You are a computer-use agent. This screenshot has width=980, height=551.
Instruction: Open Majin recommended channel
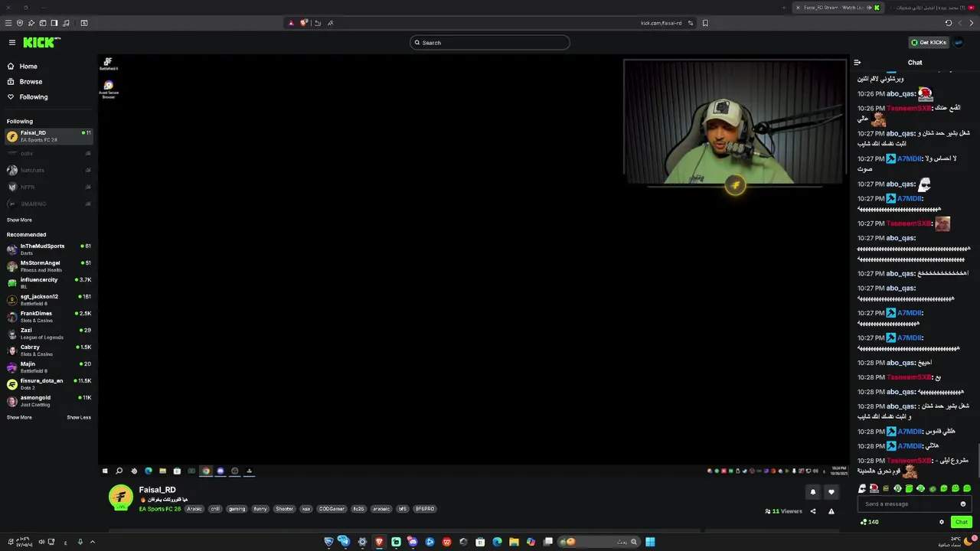tap(49, 367)
